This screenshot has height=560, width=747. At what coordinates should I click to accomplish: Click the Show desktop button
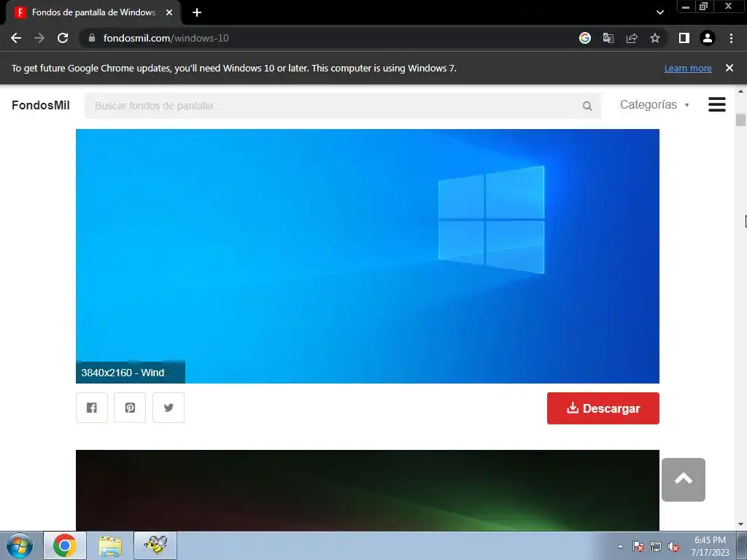742,545
